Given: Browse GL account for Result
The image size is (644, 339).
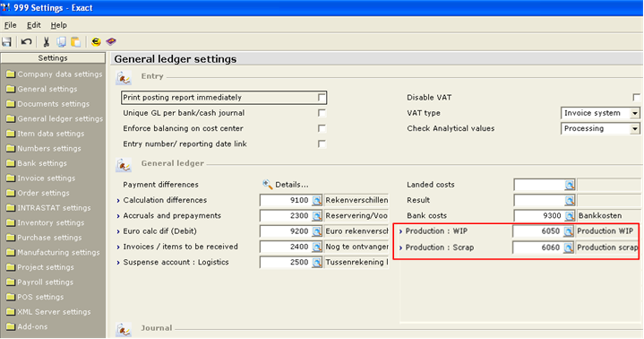Looking at the screenshot, I should tap(570, 200).
